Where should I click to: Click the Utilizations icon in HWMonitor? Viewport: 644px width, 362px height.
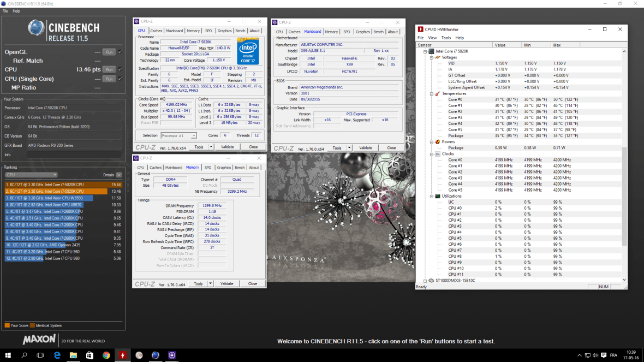(437, 195)
